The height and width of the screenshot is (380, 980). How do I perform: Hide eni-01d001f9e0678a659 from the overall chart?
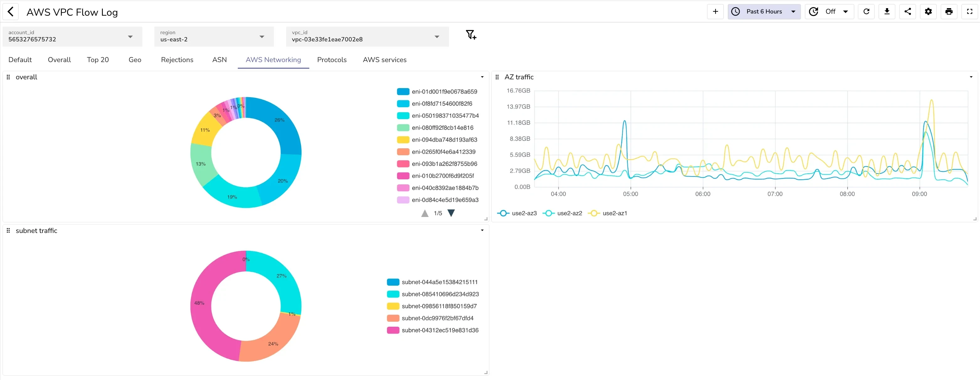[444, 91]
